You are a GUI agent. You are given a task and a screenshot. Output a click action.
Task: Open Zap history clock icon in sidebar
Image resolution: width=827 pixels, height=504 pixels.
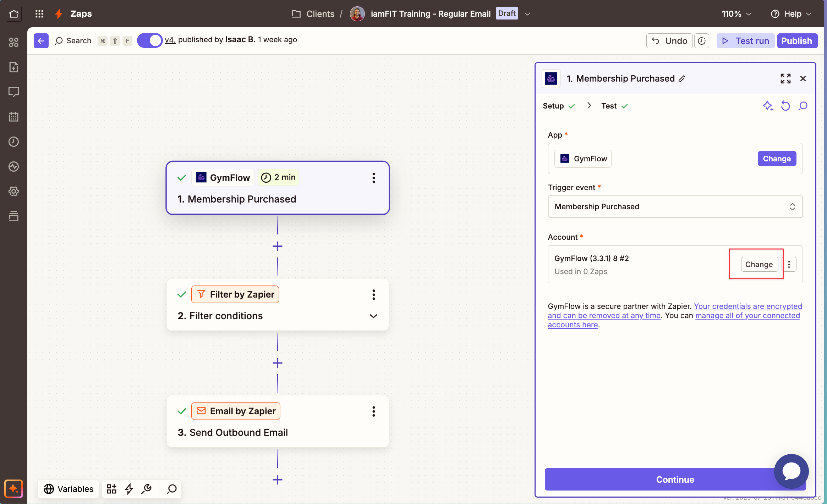coord(13,142)
